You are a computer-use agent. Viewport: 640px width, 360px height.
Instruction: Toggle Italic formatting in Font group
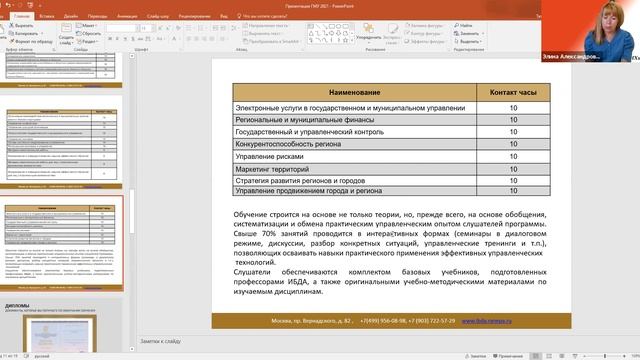pos(118,39)
